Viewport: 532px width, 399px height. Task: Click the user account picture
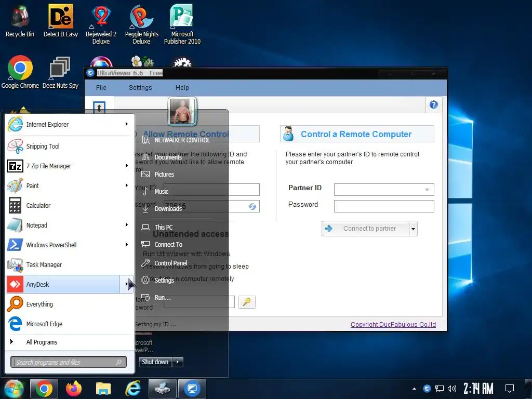182,111
